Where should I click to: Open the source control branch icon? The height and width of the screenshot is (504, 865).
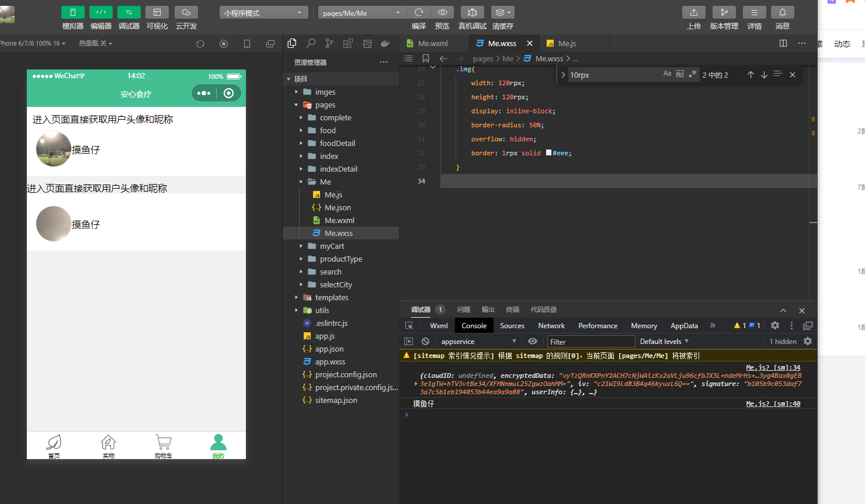329,43
